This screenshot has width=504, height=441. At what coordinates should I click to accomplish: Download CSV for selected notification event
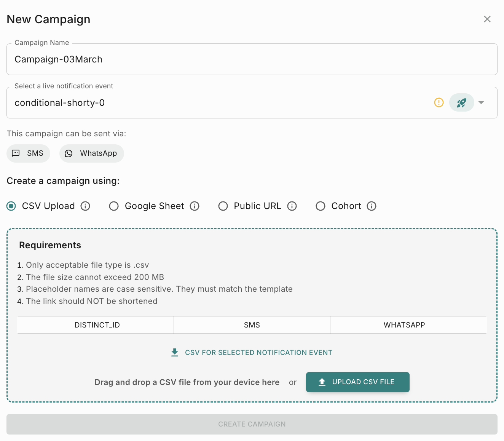pyautogui.click(x=252, y=353)
